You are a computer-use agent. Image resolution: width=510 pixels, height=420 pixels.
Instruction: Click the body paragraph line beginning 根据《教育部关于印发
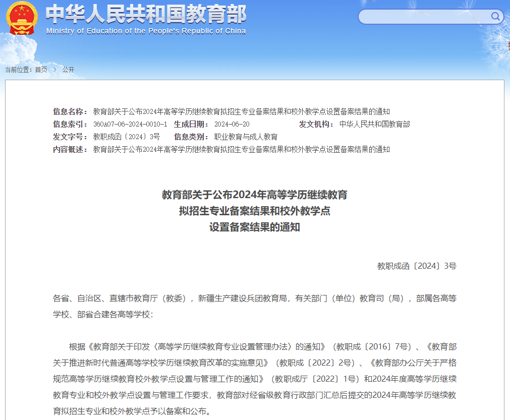[x=263, y=347]
